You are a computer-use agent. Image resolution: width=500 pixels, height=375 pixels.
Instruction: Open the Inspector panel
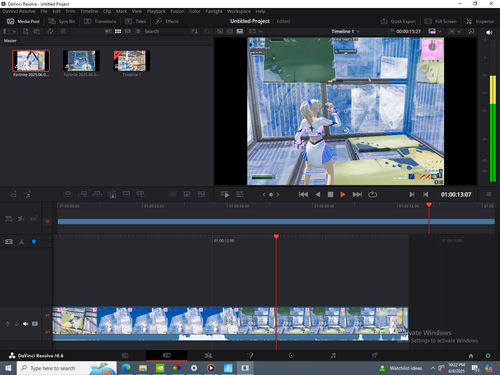click(x=480, y=21)
